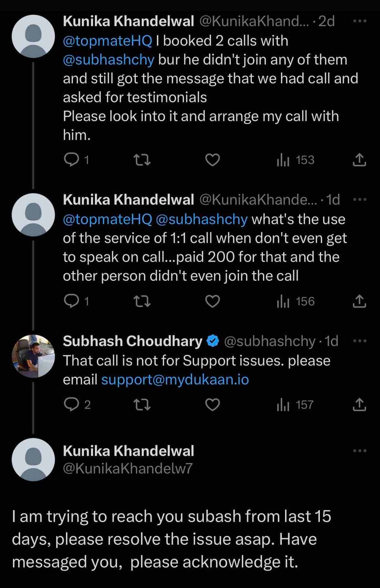Like Subhash Choudhary's reply
The image size is (380, 588).
point(212,405)
